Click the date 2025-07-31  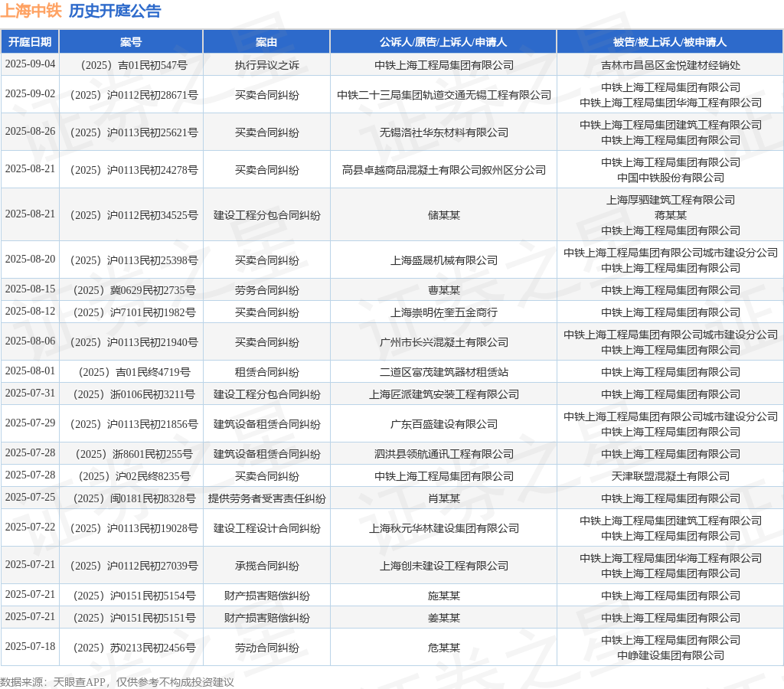(x=30, y=393)
